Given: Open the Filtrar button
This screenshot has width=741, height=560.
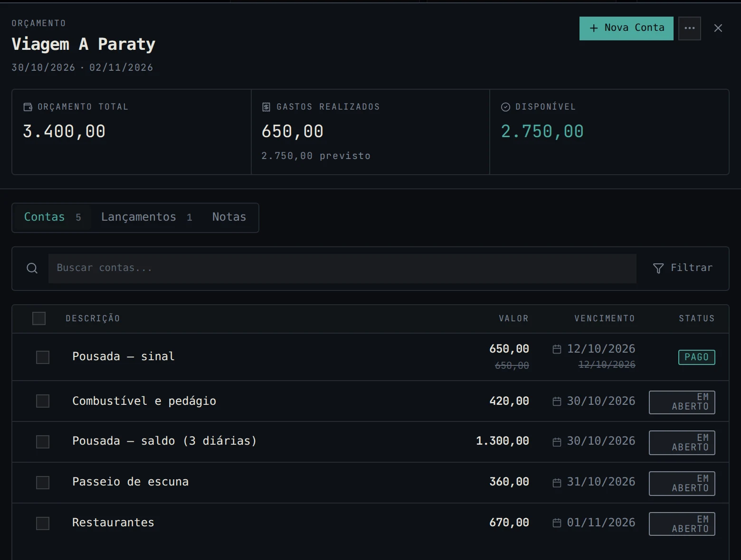Looking at the screenshot, I should click(683, 268).
